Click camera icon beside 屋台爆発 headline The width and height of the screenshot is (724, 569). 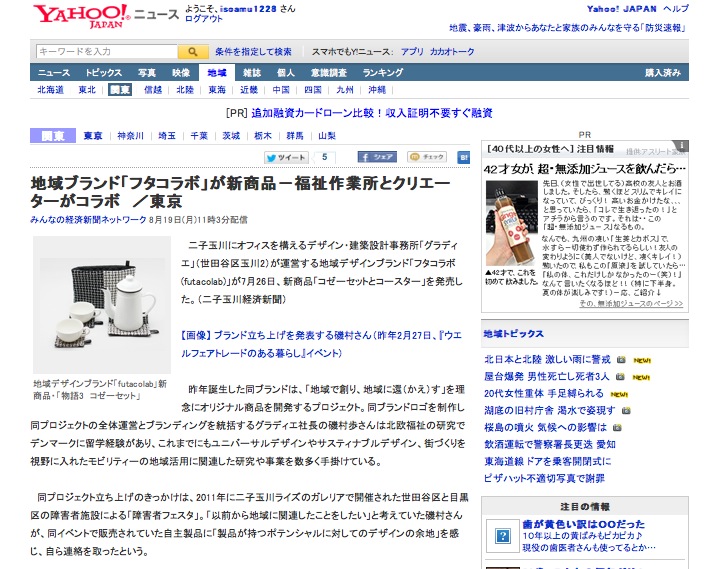coord(620,377)
